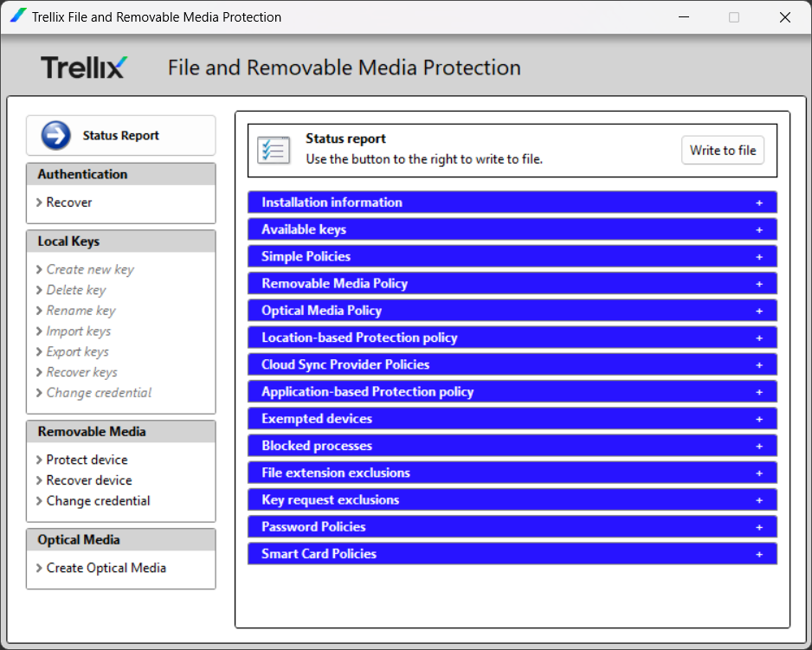Screen dimensions: 812x650
Task: Select Rename key under Local Keys
Action: click(x=81, y=310)
